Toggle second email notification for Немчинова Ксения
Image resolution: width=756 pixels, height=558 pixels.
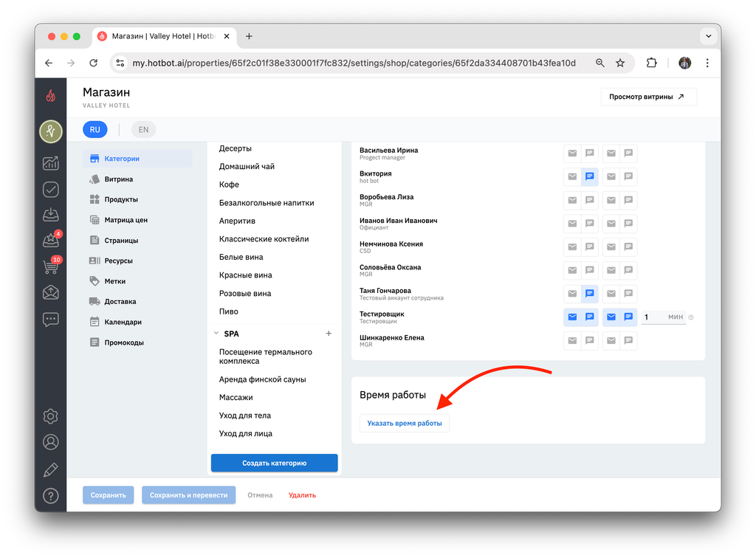(x=611, y=247)
